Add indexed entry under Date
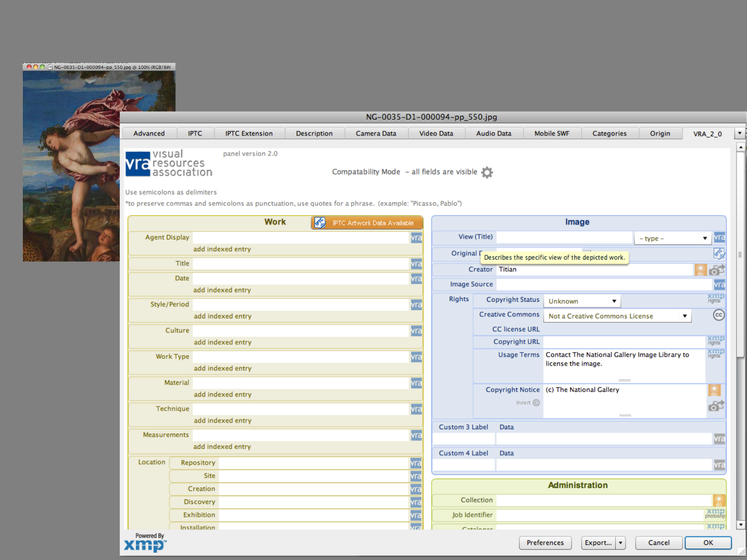Screen dimensions: 747x560 pyautogui.click(x=222, y=290)
